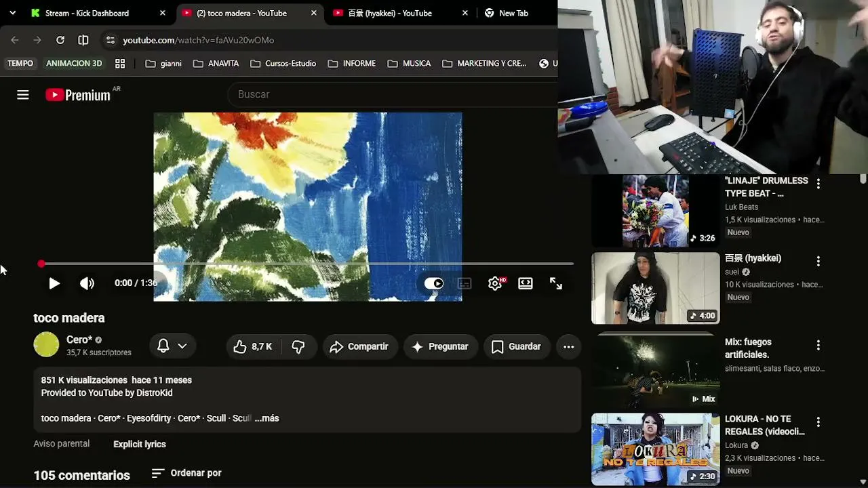This screenshot has width=868, height=488.
Task: Open the YouTube guide hamburger menu
Action: click(x=23, y=95)
